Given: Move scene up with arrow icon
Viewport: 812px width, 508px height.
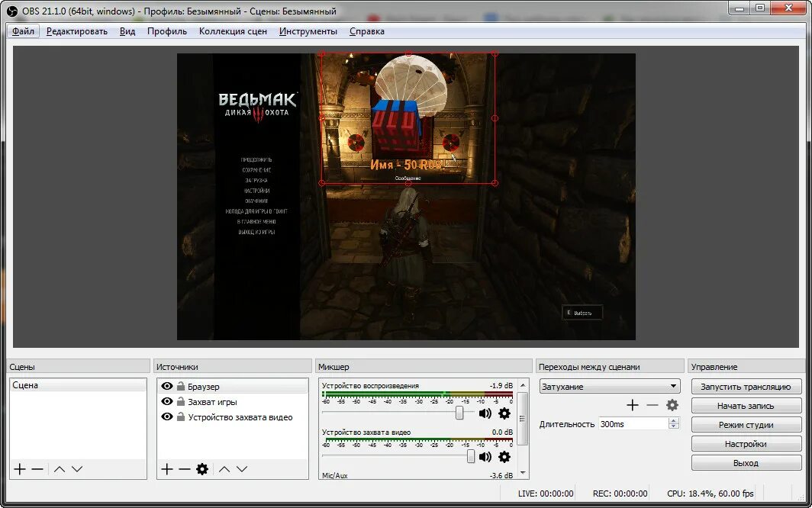Looking at the screenshot, I should point(60,469).
